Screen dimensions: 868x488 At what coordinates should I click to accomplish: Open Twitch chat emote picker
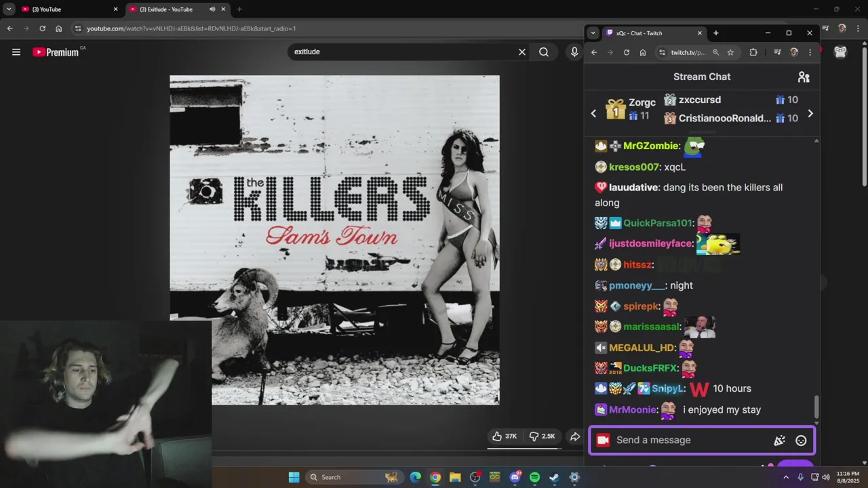(801, 441)
